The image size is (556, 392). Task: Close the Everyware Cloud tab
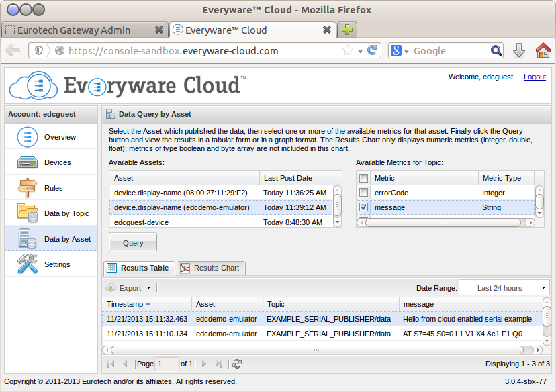click(327, 30)
